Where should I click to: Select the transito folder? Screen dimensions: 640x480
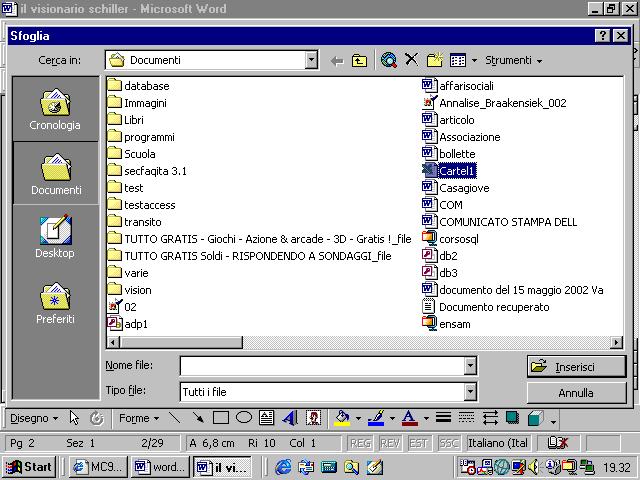tap(135, 222)
